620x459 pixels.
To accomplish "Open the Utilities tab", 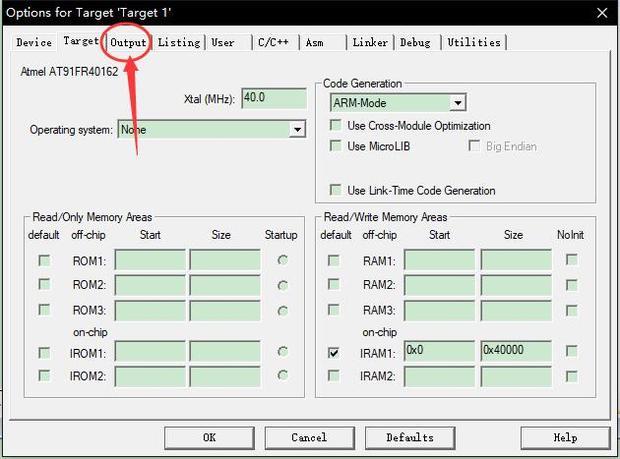I will (x=474, y=43).
